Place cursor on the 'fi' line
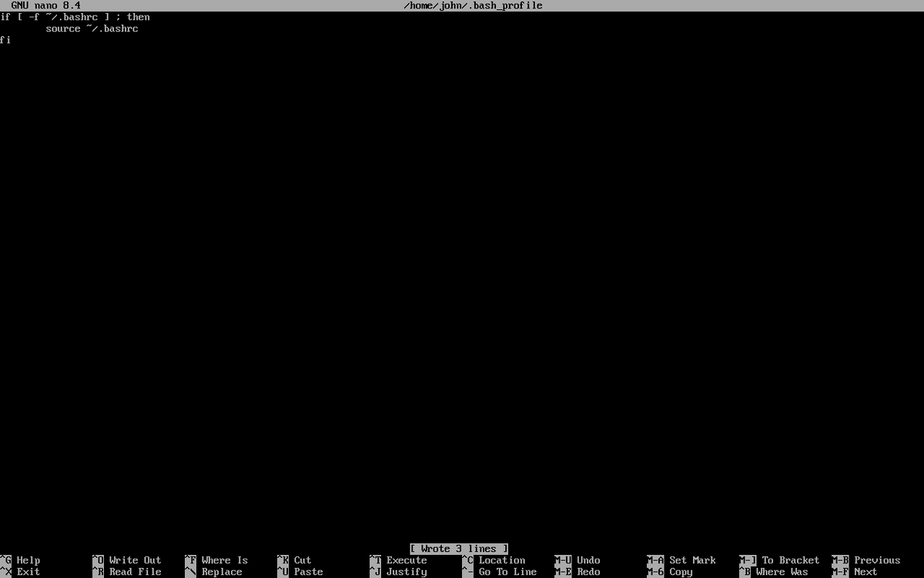Image resolution: width=924 pixels, height=578 pixels. (x=5, y=40)
